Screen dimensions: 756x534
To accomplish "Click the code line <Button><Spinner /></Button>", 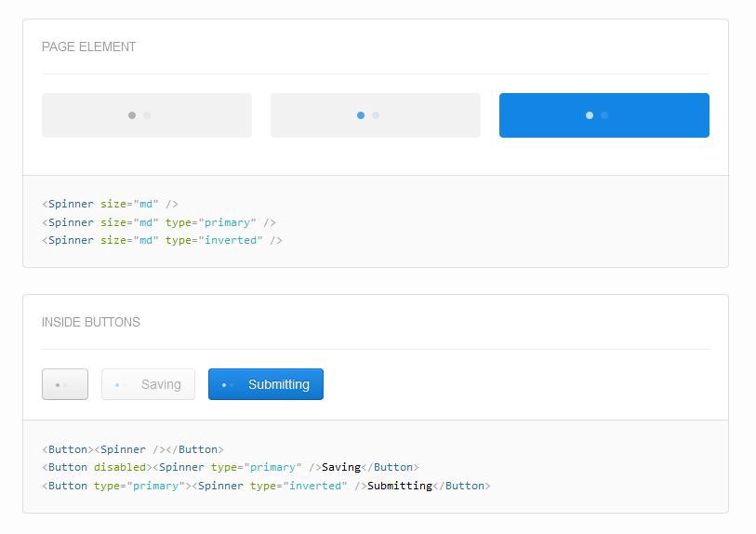I will pos(133,449).
